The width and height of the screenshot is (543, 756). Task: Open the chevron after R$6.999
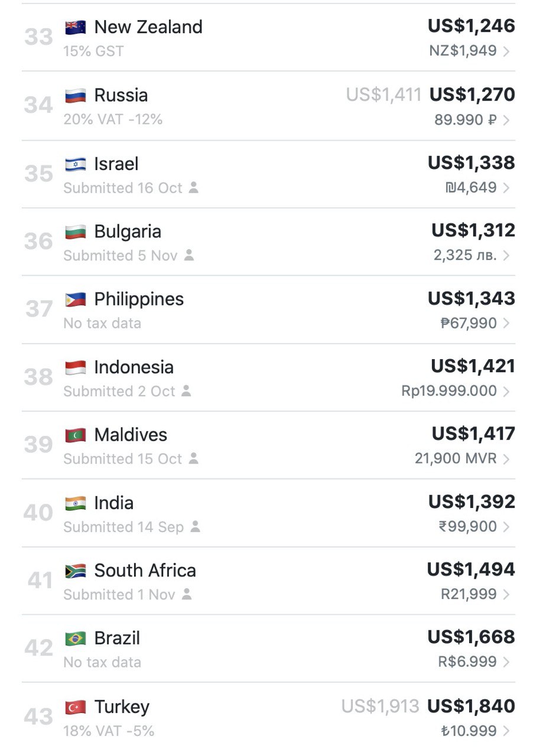tap(506, 662)
